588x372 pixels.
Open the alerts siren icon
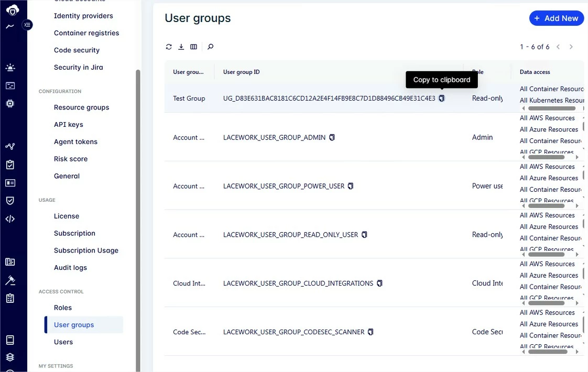(x=10, y=68)
